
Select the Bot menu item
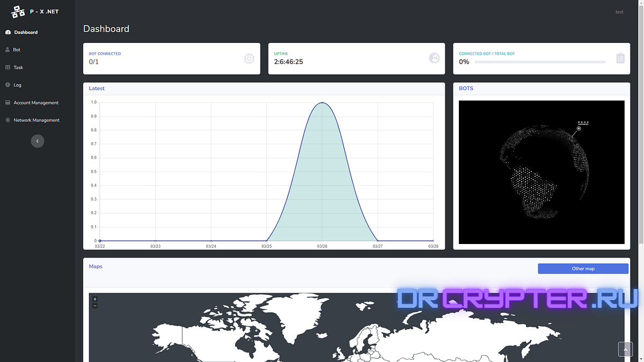[16, 49]
